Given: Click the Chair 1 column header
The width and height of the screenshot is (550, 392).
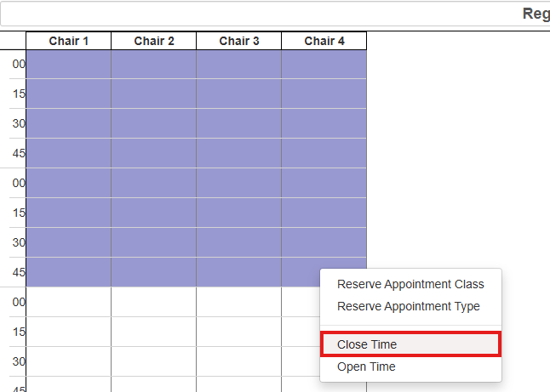Looking at the screenshot, I should click(69, 41).
